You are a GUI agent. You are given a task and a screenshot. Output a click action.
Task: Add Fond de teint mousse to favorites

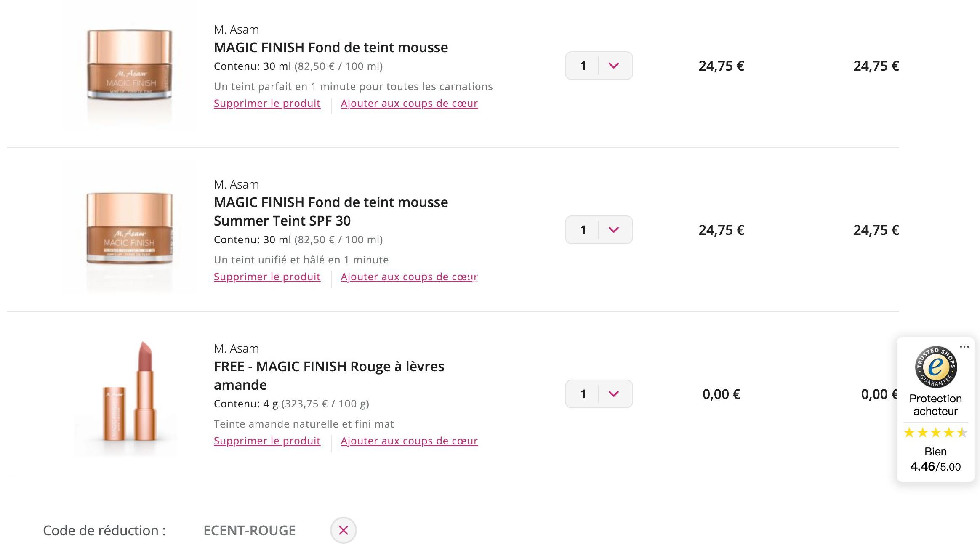[409, 104]
